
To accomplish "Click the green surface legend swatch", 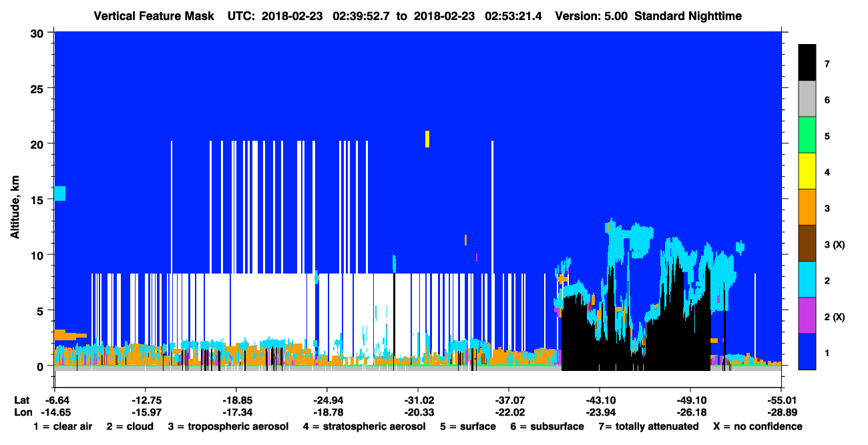I will click(807, 135).
